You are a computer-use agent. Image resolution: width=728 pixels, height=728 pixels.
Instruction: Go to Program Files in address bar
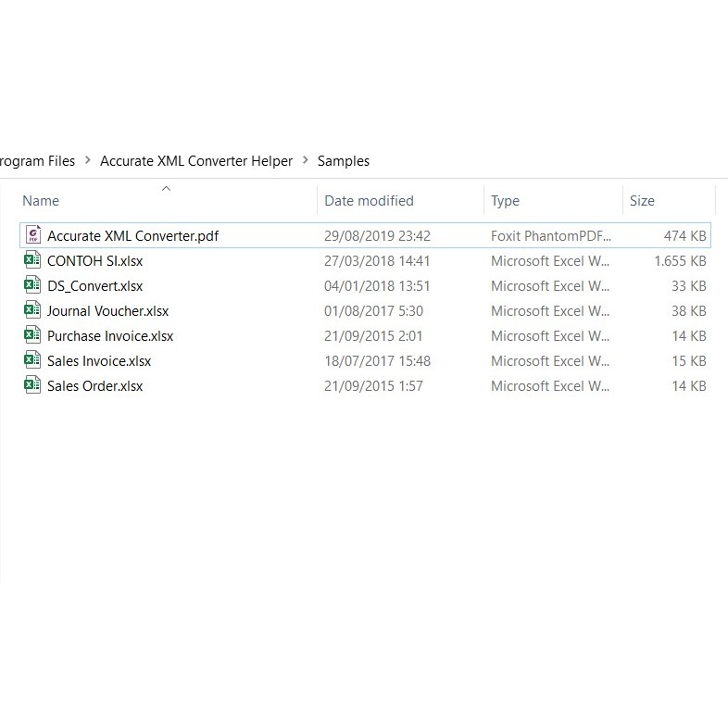(37, 161)
